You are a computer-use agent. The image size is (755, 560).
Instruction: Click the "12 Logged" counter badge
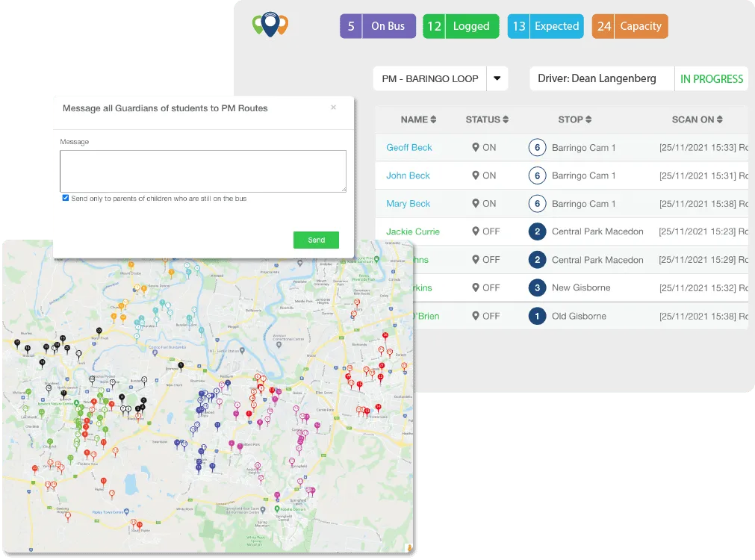click(x=461, y=25)
